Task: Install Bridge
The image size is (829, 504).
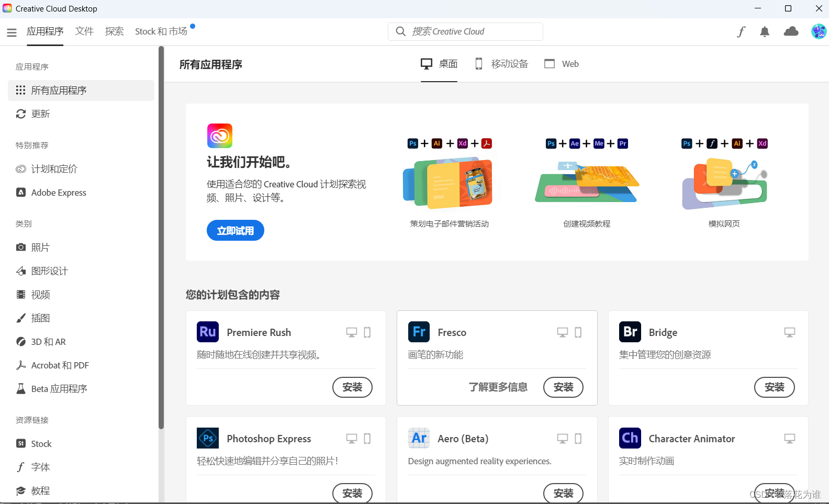Action: [775, 387]
